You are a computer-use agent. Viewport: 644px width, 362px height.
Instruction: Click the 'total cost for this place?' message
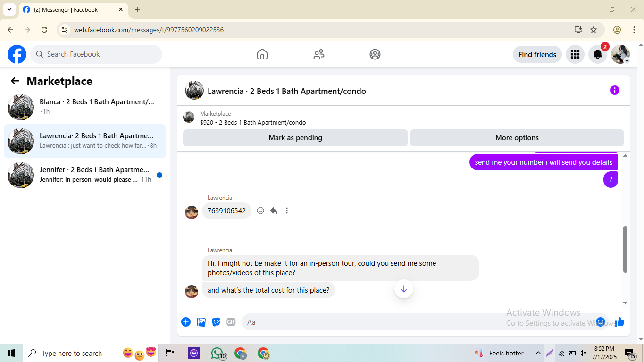point(268,290)
